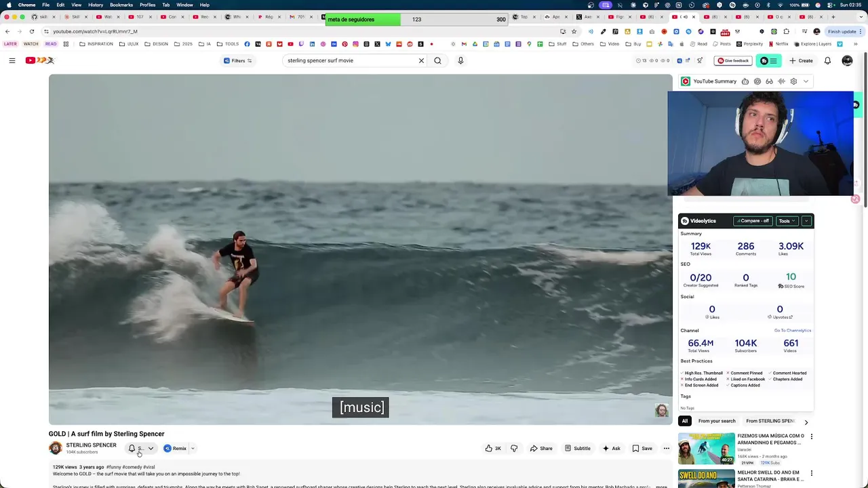Expand description with more link

pyautogui.click(x=661, y=487)
